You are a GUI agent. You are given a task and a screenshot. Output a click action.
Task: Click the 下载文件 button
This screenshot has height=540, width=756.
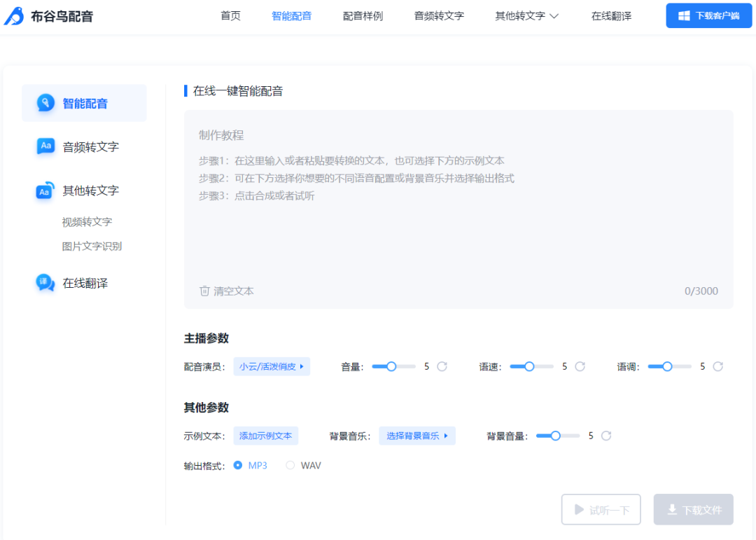(x=693, y=510)
